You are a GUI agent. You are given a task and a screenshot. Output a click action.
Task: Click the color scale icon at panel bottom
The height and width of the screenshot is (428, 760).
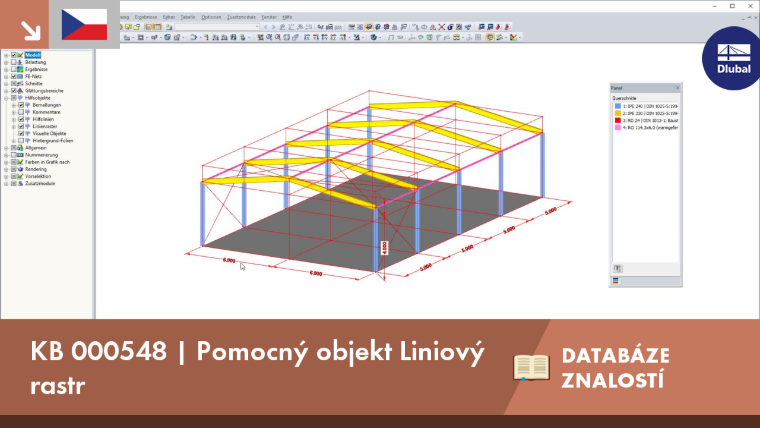[616, 281]
